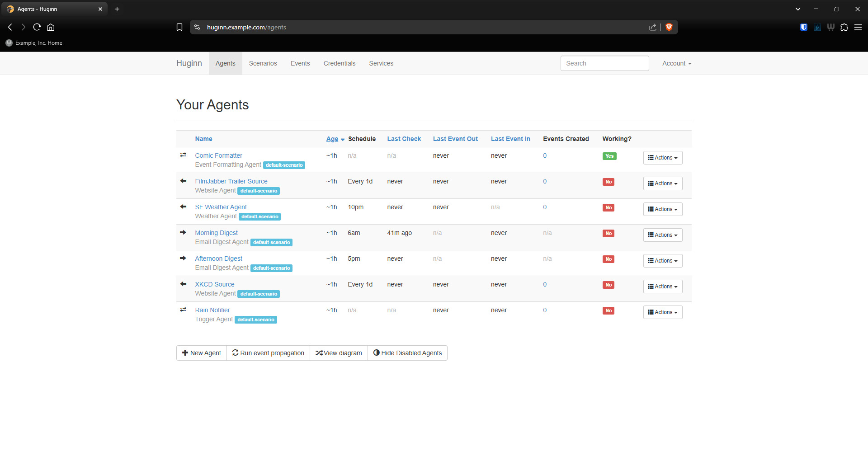Open the browser hamburger menu
The image size is (868, 470).
click(858, 27)
